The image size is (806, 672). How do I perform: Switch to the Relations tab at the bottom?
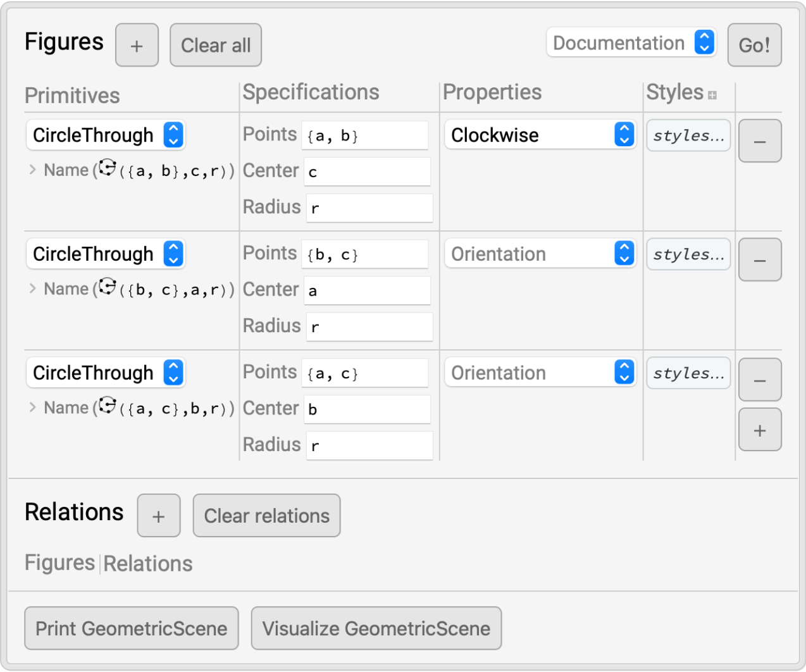[148, 563]
